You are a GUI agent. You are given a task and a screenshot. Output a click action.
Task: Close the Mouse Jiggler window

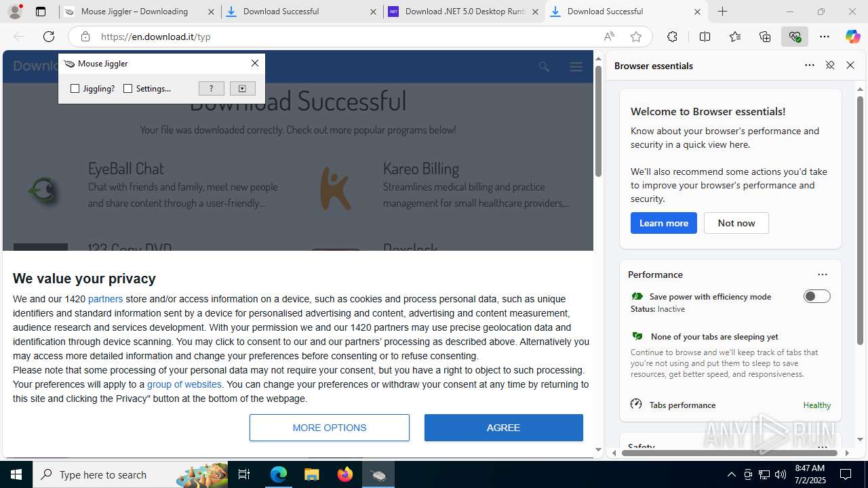point(255,63)
